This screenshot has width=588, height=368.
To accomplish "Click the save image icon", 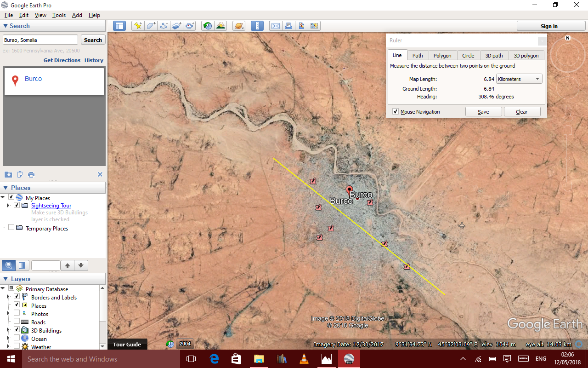I will 301,26.
